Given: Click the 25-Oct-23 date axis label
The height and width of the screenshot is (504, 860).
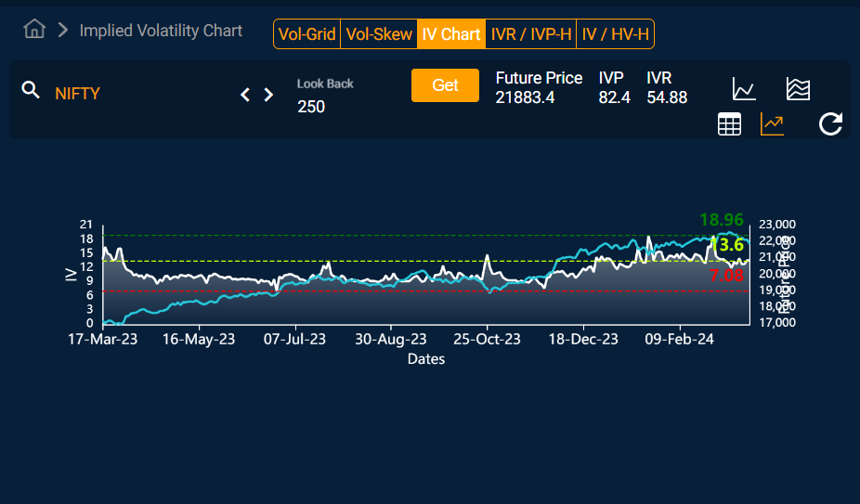Looking at the screenshot, I should tap(487, 340).
